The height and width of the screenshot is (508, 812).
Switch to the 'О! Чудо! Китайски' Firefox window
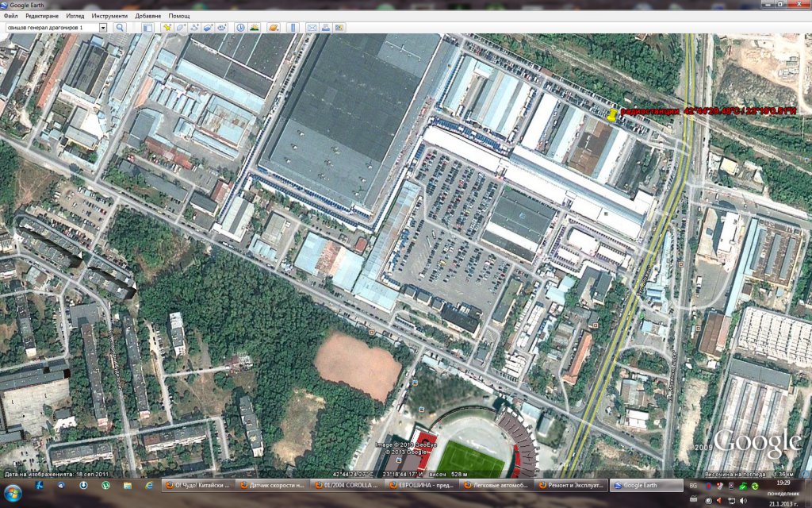(197, 485)
